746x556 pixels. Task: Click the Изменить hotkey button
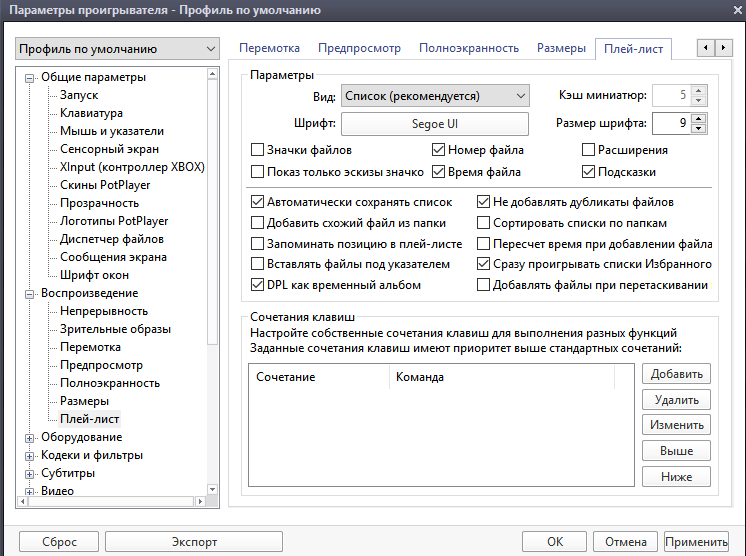(676, 425)
